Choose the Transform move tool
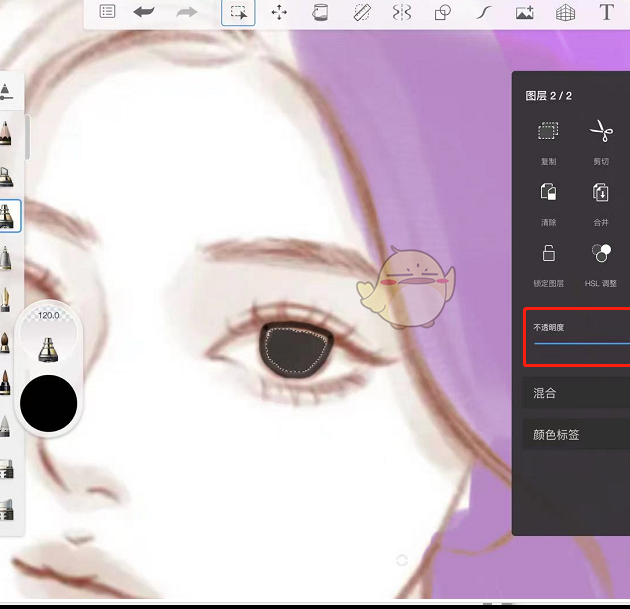630x609 pixels. pyautogui.click(x=279, y=12)
